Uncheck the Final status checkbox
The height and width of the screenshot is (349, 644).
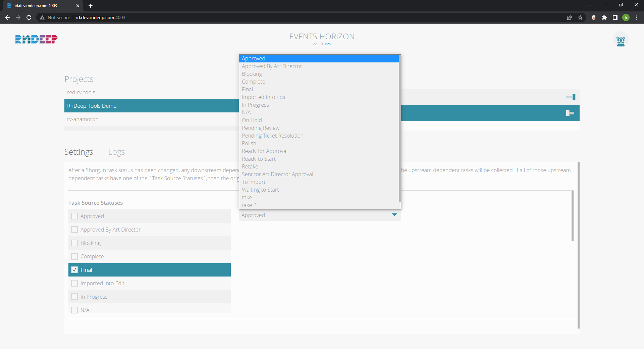[74, 270]
